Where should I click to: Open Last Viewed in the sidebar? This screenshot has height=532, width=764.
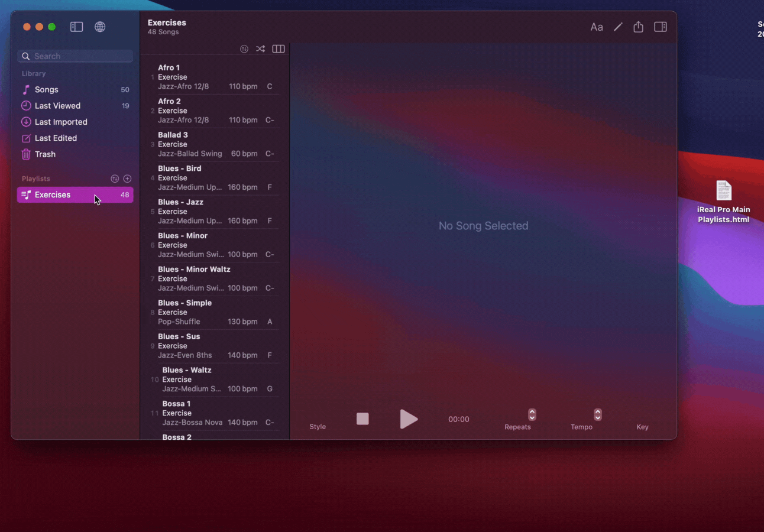point(75,106)
